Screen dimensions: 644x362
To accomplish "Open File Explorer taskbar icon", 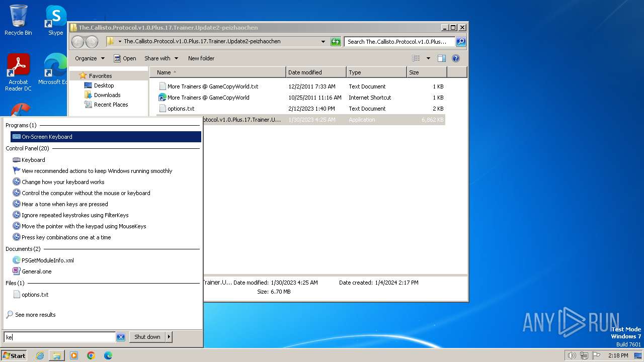I will pyautogui.click(x=56, y=355).
